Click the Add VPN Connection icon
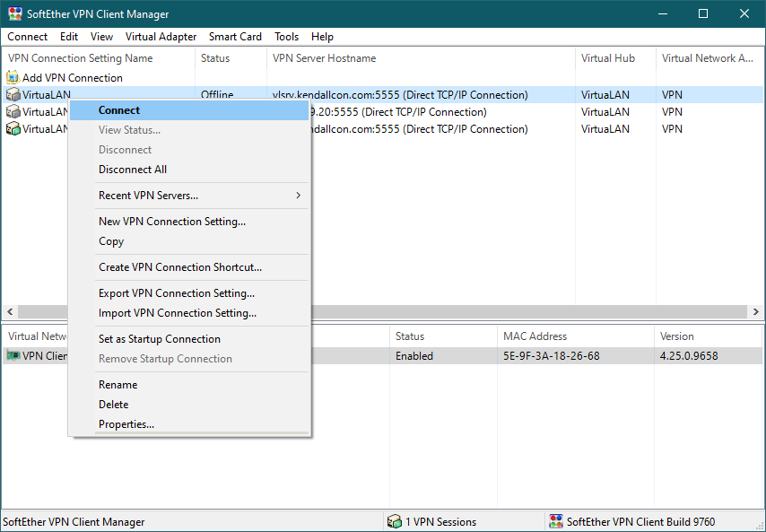Viewport: 766px width, 532px height. [x=13, y=78]
